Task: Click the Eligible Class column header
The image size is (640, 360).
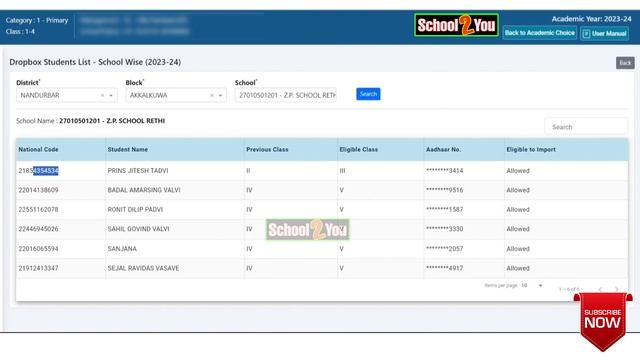Action: coord(359,149)
